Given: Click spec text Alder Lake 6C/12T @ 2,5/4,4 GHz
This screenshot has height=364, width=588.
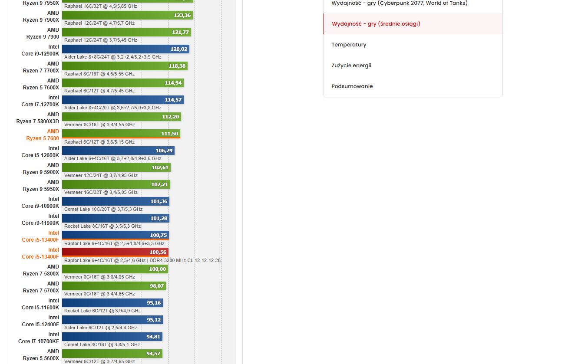Looking at the screenshot, I should click(x=101, y=328).
